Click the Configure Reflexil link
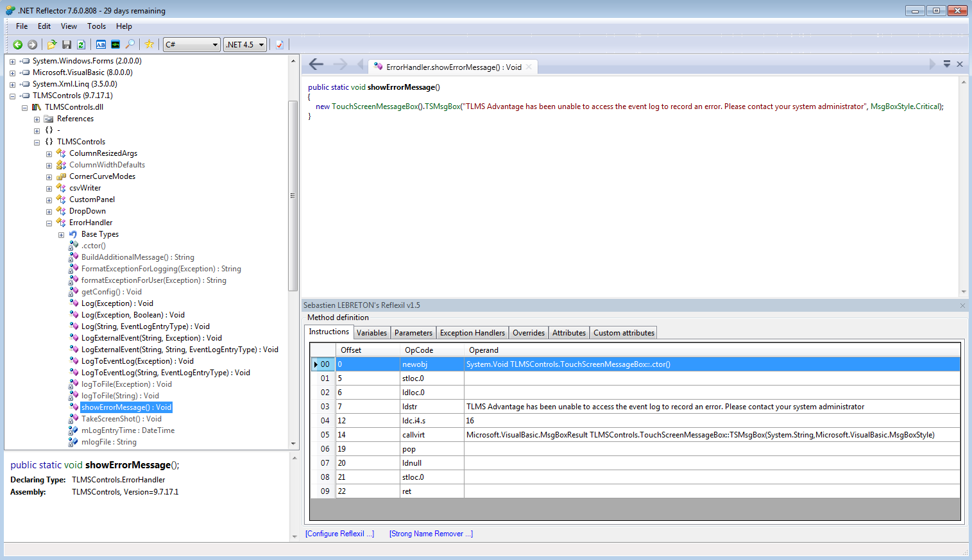 339,534
